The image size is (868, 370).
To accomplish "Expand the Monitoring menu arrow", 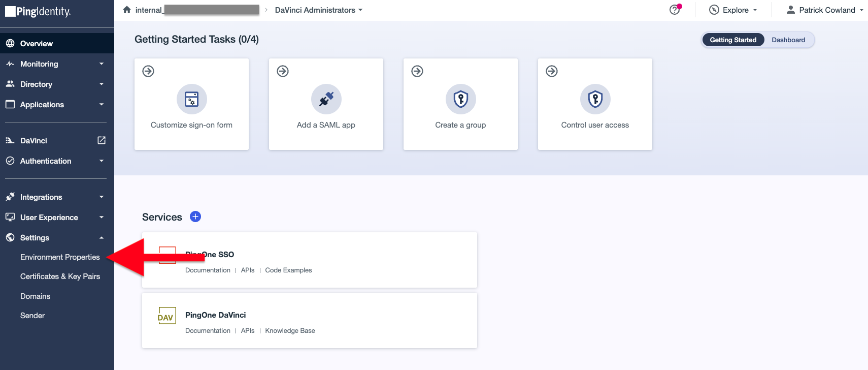I will tap(102, 64).
